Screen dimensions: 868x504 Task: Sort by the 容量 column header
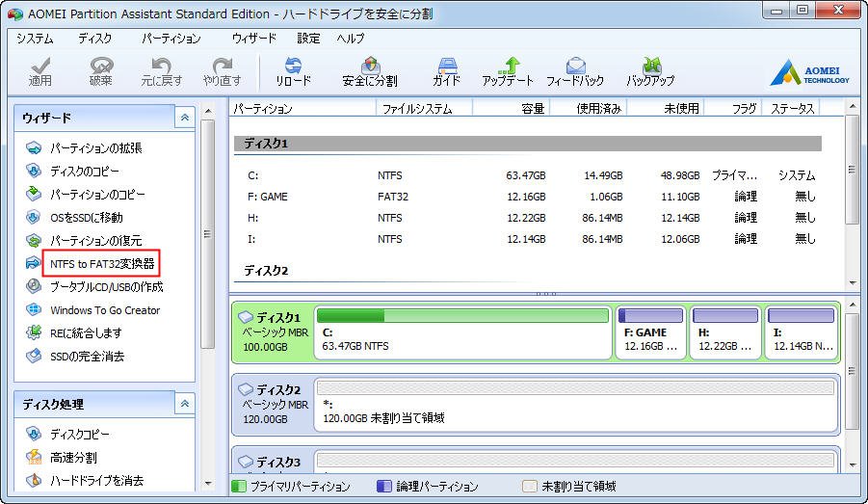511,109
